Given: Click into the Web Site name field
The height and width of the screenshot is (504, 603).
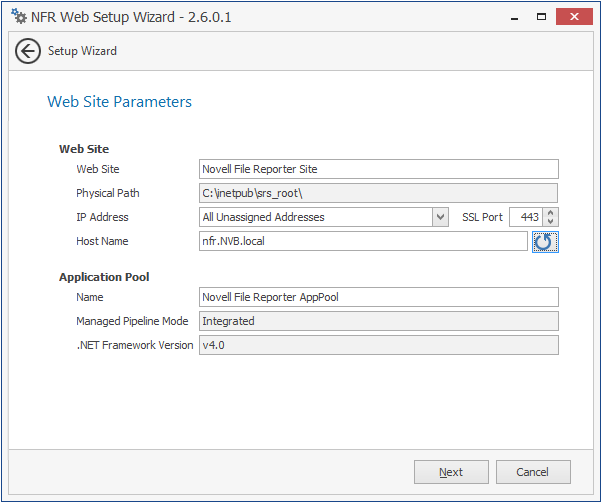Looking at the screenshot, I should coord(378,169).
